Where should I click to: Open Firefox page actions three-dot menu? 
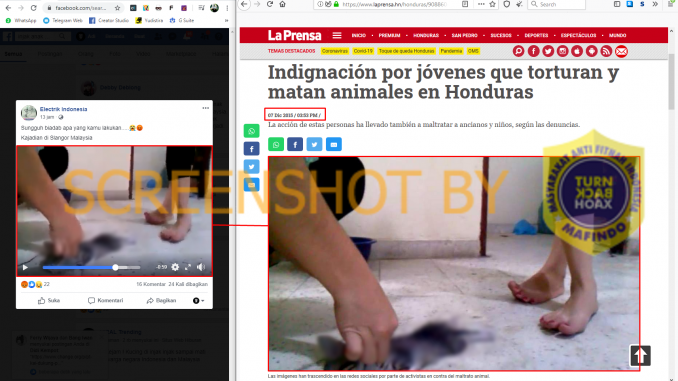[481, 4]
